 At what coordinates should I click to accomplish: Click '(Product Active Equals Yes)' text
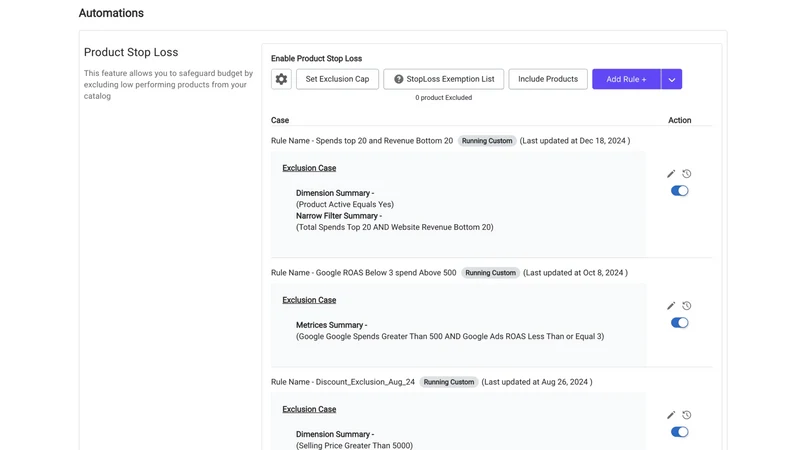pos(345,205)
